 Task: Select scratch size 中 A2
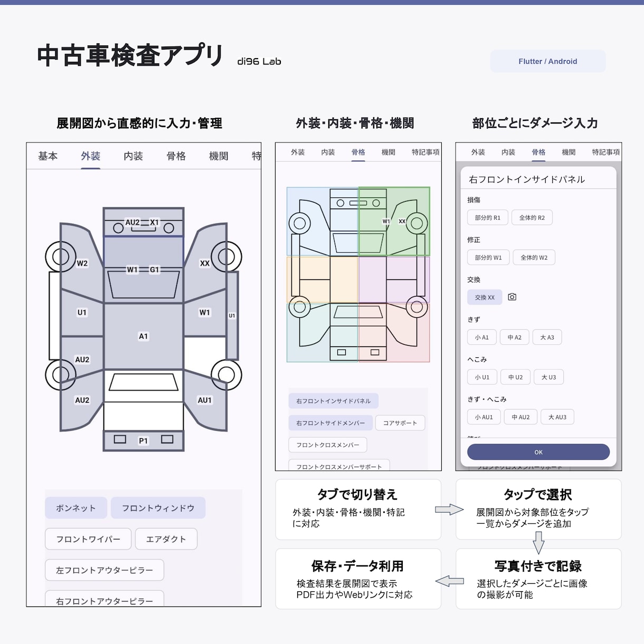[515, 337]
